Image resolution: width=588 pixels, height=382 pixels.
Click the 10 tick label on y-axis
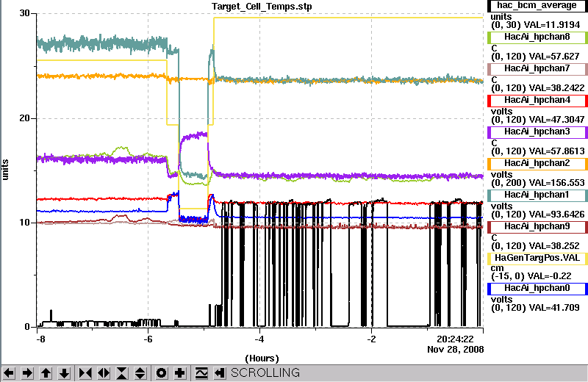[24, 223]
